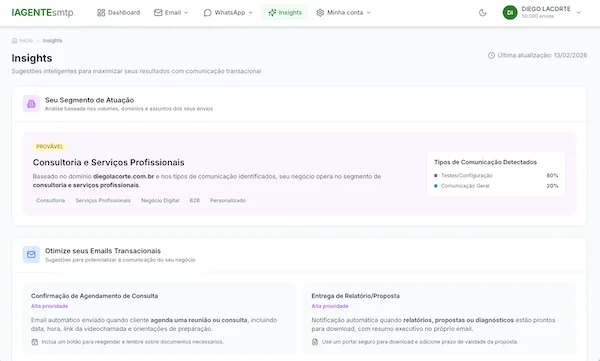Expand the WhatsApp dropdown chevron
Viewport: 600px width, 361px height.
tap(251, 13)
